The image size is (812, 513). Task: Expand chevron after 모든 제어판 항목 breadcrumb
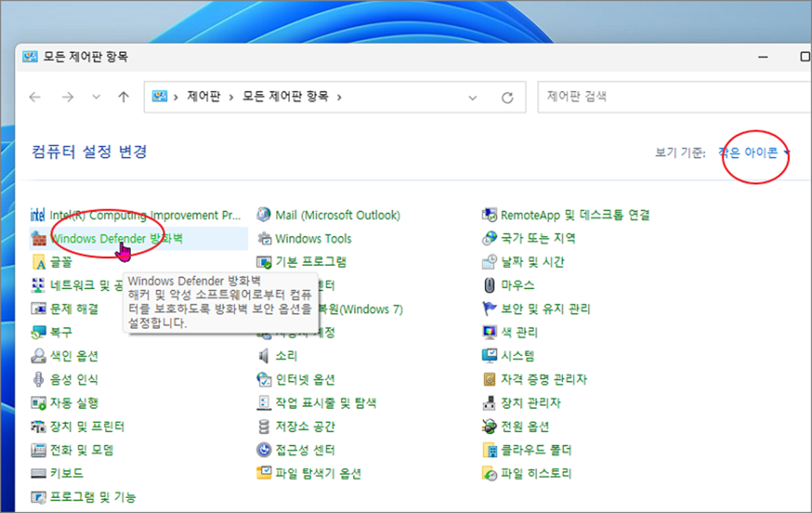coord(339,97)
